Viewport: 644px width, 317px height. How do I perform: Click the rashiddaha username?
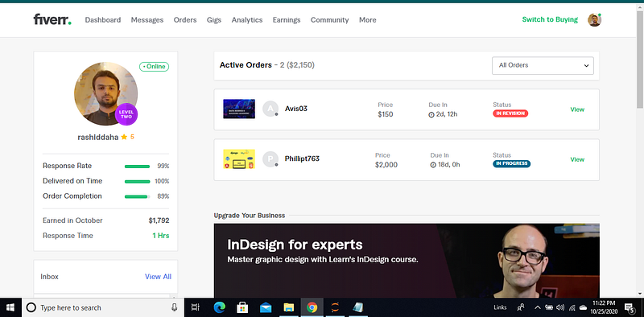point(97,137)
